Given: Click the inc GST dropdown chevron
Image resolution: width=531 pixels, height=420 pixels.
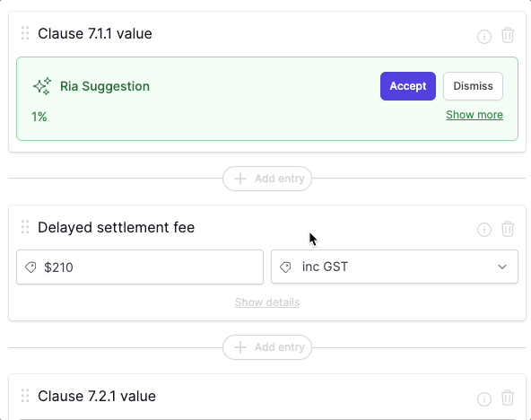Looking at the screenshot, I should coord(502,267).
